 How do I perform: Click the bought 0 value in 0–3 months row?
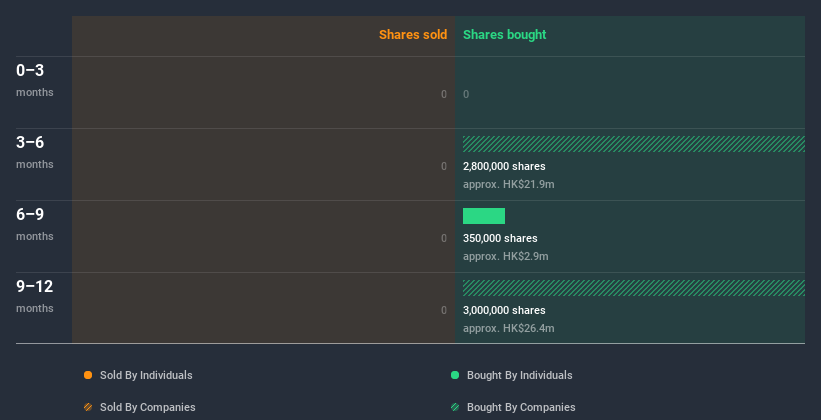[466, 95]
